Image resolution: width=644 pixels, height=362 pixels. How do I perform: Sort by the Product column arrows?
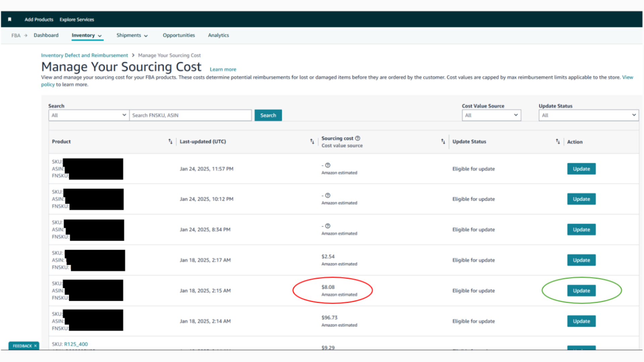170,141
